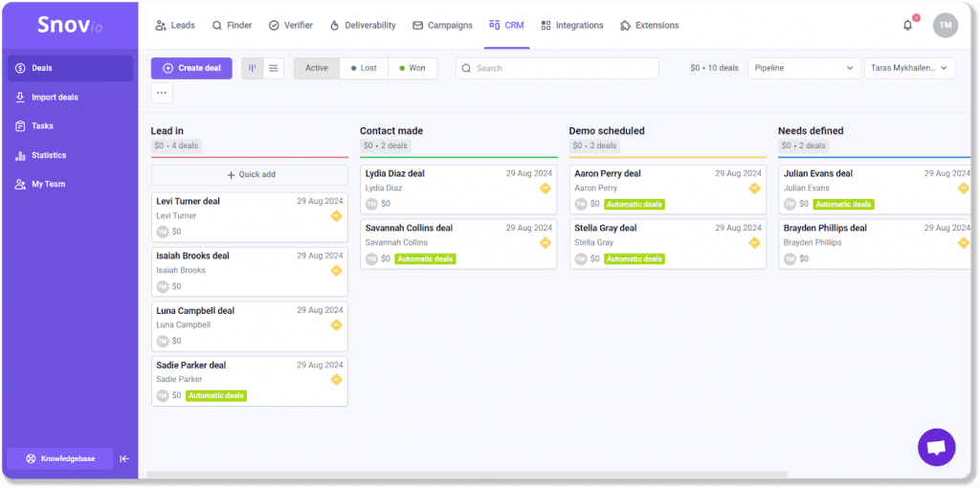Click the Create deal button
This screenshot has height=488, width=980.
(x=191, y=68)
